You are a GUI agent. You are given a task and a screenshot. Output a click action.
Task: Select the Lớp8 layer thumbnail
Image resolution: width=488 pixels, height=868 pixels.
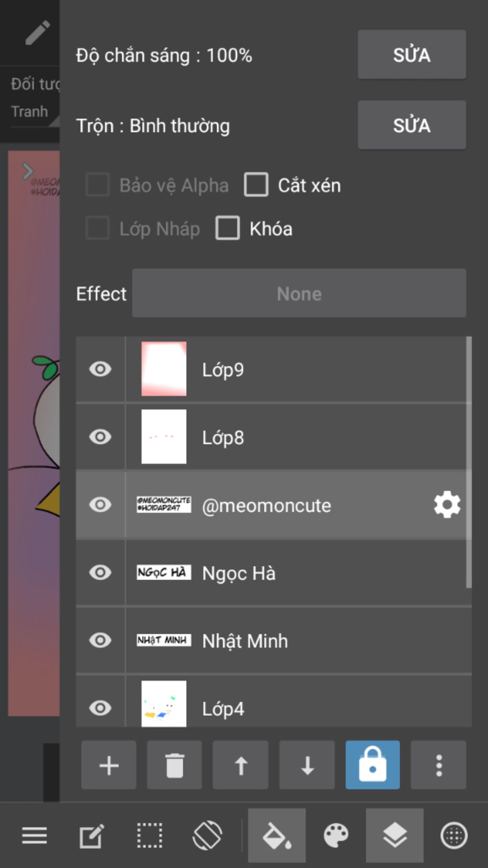[x=164, y=437]
